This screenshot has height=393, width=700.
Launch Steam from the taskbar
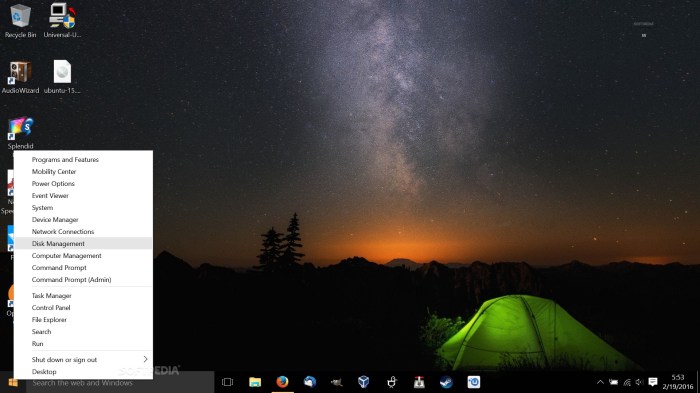pyautogui.click(x=446, y=382)
